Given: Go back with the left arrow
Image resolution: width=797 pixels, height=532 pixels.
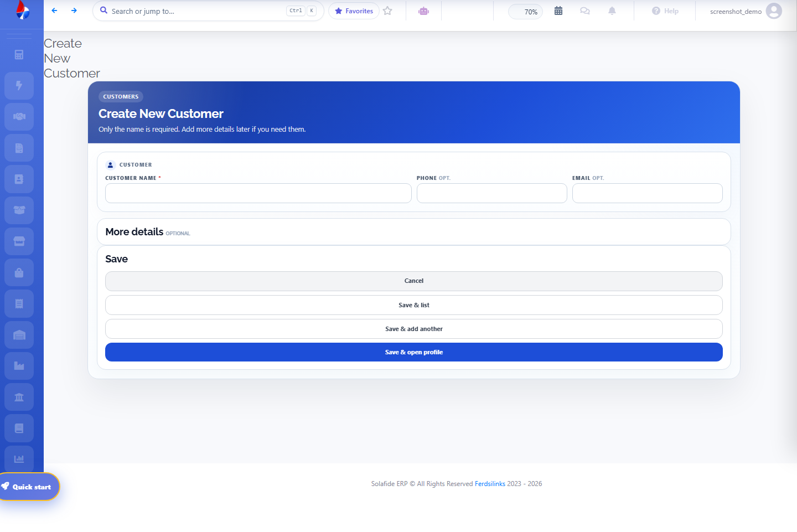Looking at the screenshot, I should pos(54,11).
